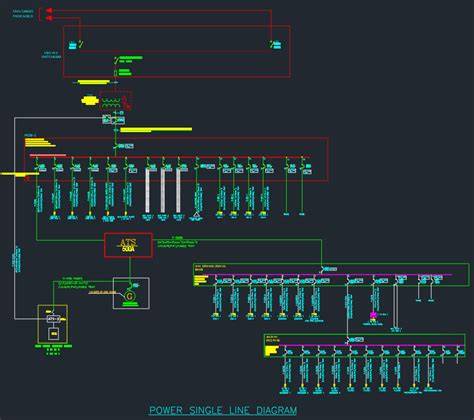Click the magenta busbar of the lowest panel
The image size is (474, 420).
[371, 345]
